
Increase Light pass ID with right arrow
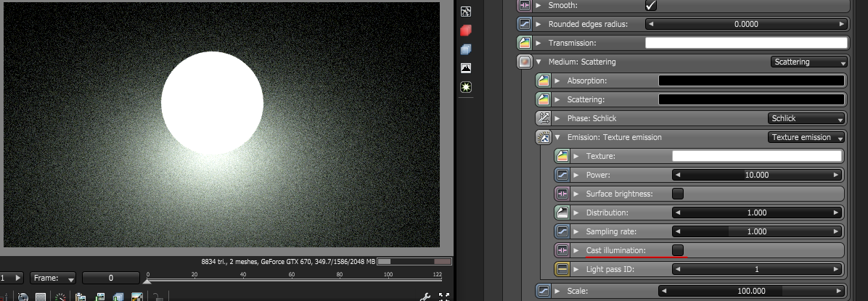(836, 270)
